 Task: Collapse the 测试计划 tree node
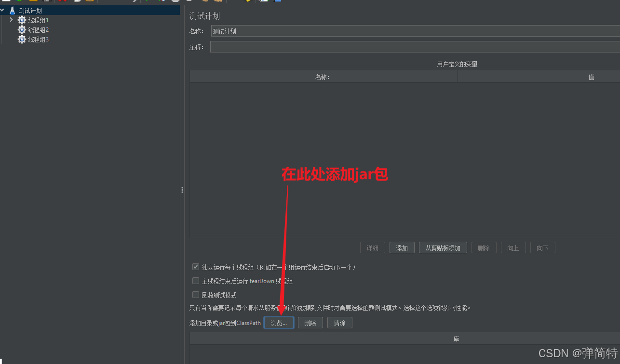point(3,10)
